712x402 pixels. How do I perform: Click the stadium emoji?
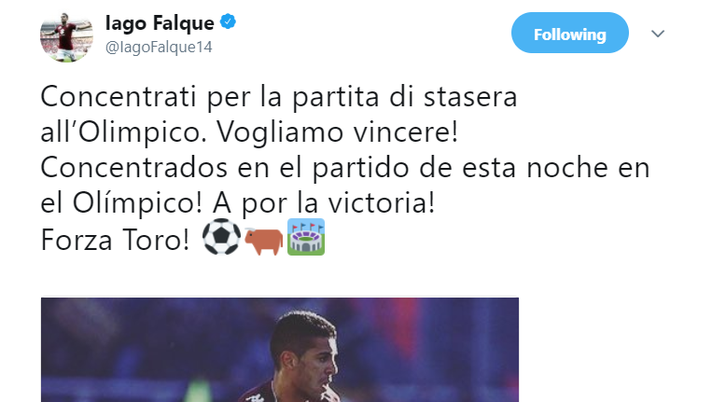click(306, 237)
